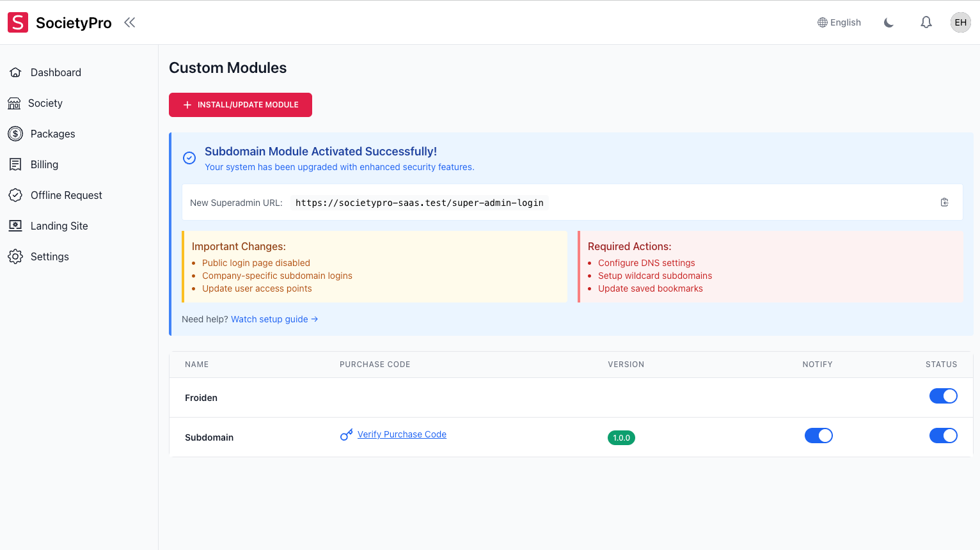Viewport: 980px width, 550px height.
Task: Go to Dashboard in sidebar
Action: click(56, 72)
